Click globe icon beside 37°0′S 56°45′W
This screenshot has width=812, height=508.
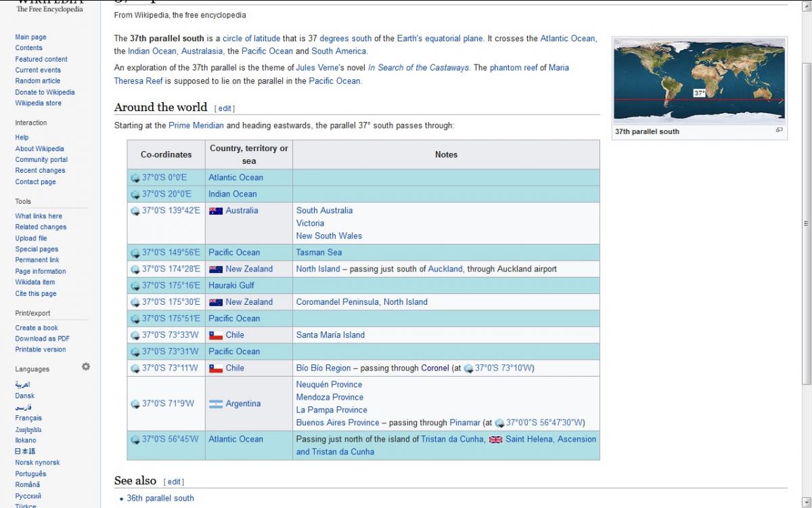point(135,440)
